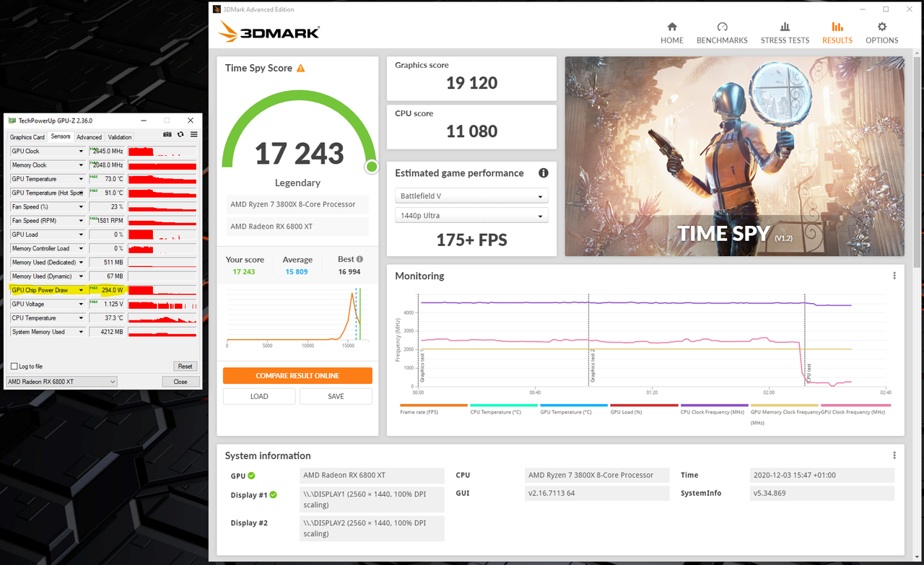The image size is (924, 565).
Task: Click GPU Clock sensor history graph
Action: (x=162, y=152)
